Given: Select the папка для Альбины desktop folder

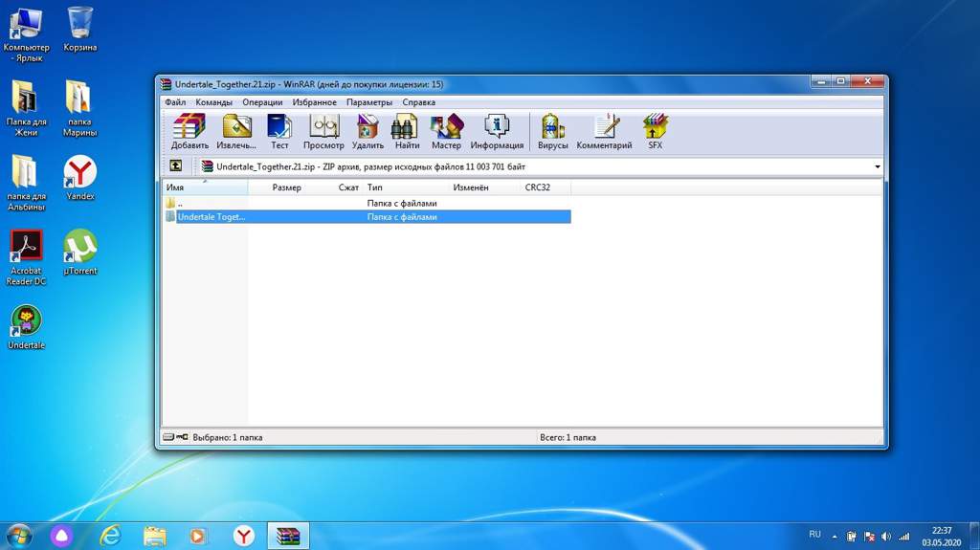Looking at the screenshot, I should pos(26,183).
